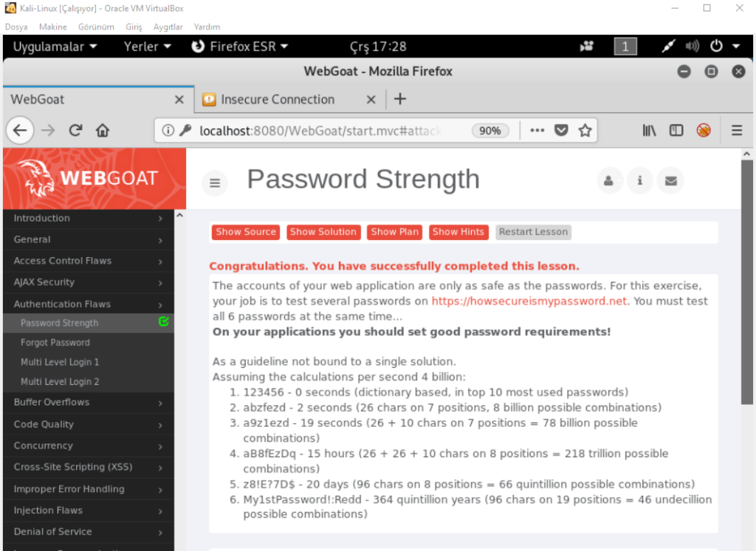
Task: Toggle NoScript extension icon
Action: point(704,131)
